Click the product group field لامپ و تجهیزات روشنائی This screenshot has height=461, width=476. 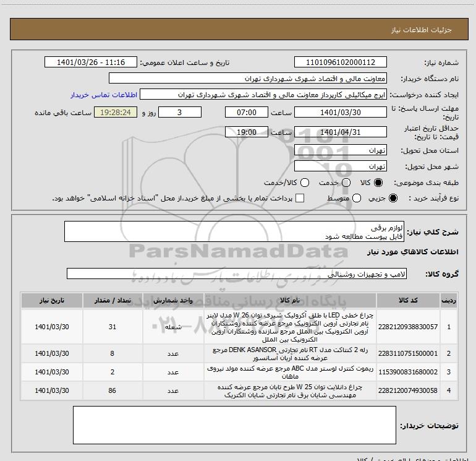(237, 274)
